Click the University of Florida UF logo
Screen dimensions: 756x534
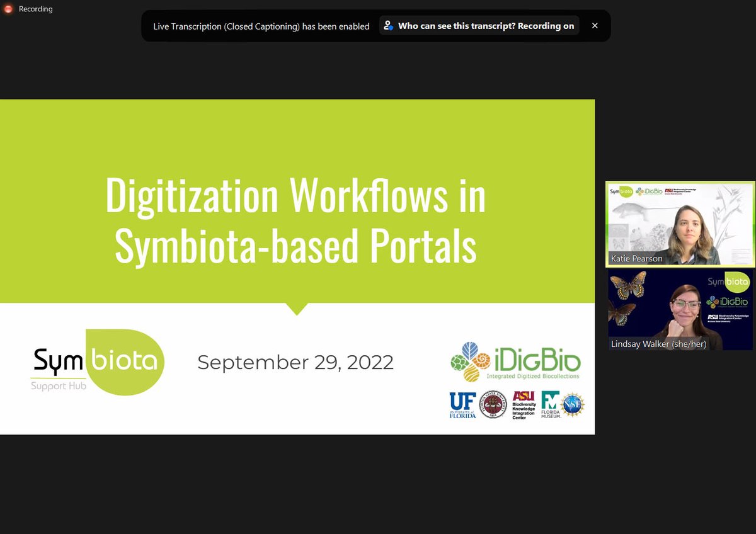coord(462,405)
